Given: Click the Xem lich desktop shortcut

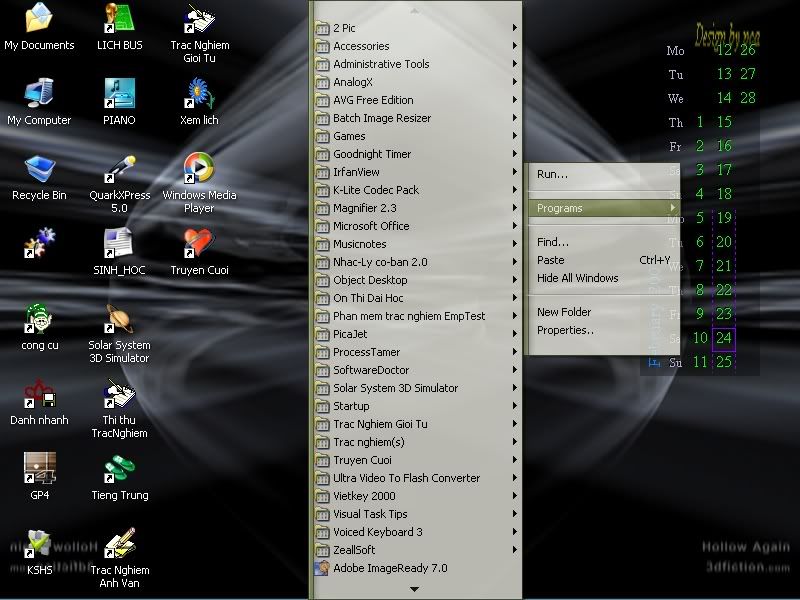Looking at the screenshot, I should coord(199,94).
